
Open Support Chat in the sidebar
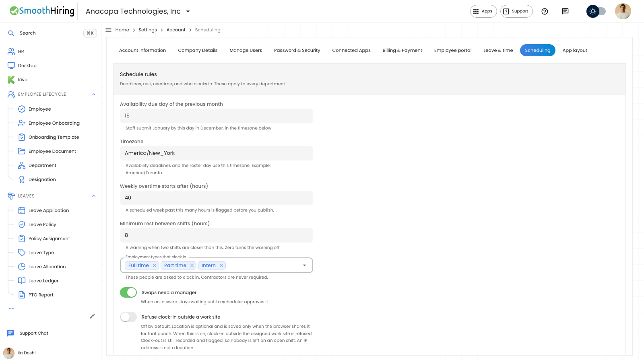coord(34,333)
